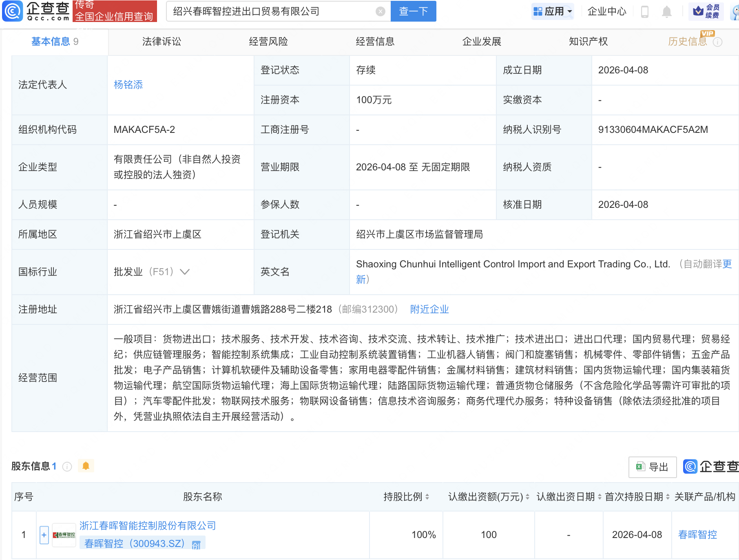This screenshot has width=739, height=560.
Task: Export shareholder data with 导出 button
Action: tap(653, 467)
